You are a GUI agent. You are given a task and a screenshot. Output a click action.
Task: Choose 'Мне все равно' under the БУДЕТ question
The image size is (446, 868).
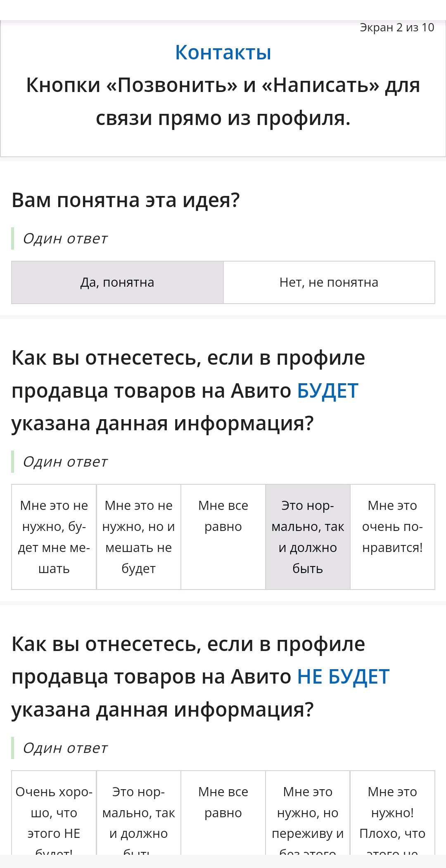[x=223, y=537]
